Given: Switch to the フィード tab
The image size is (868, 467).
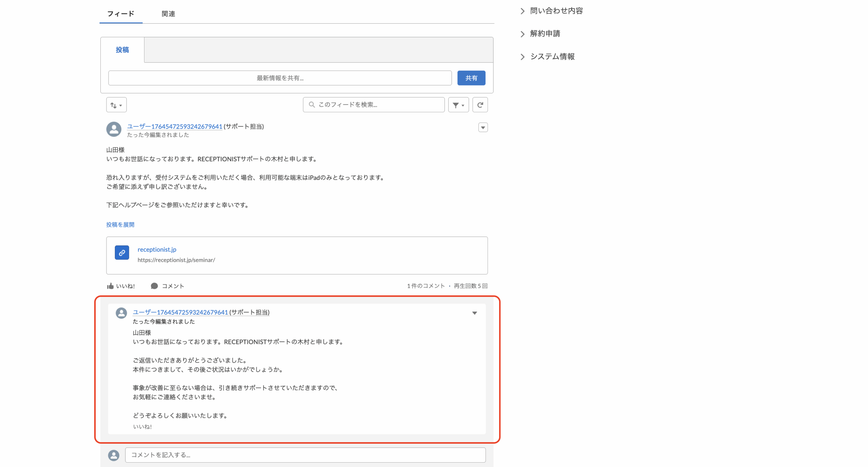Looking at the screenshot, I should (x=121, y=14).
